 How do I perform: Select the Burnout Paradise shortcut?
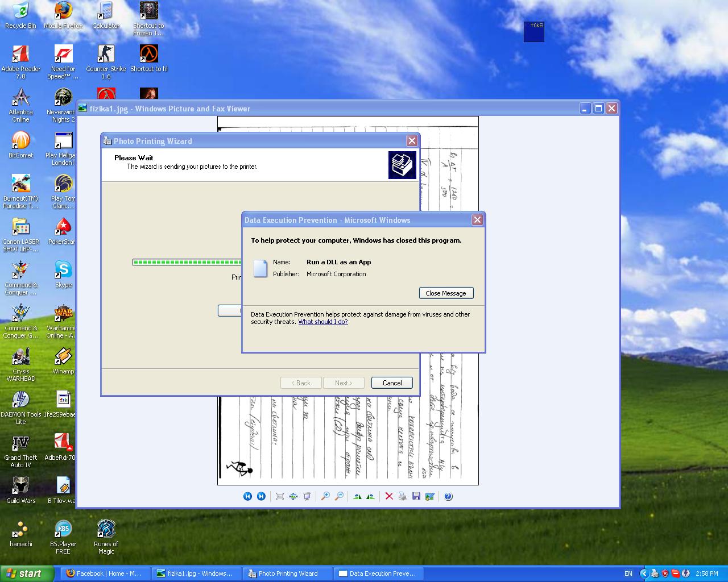(21, 192)
